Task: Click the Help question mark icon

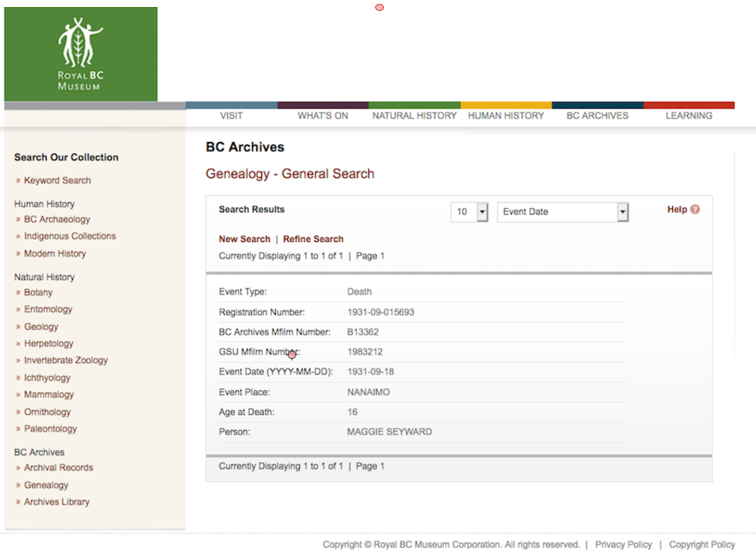Action: point(695,209)
